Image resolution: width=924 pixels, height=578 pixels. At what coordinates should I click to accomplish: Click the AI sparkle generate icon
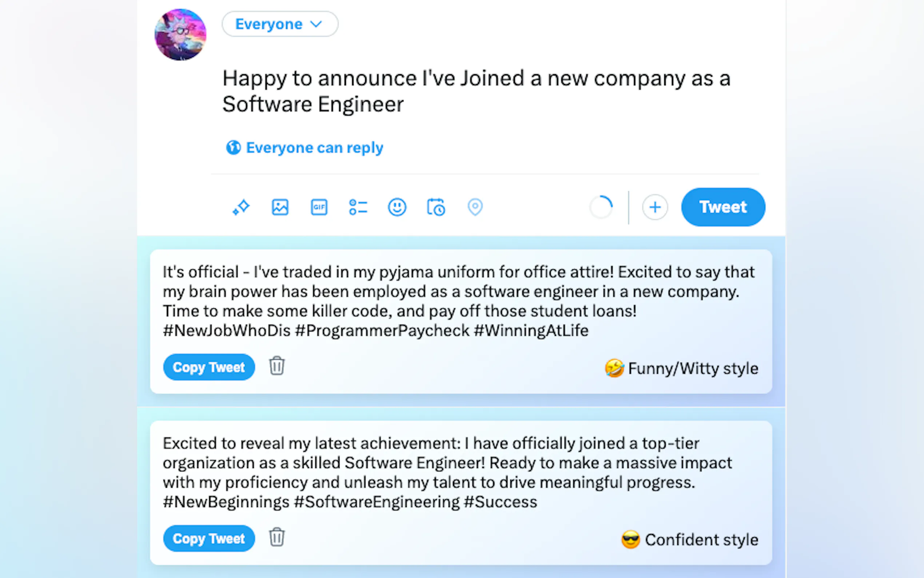pyautogui.click(x=241, y=207)
